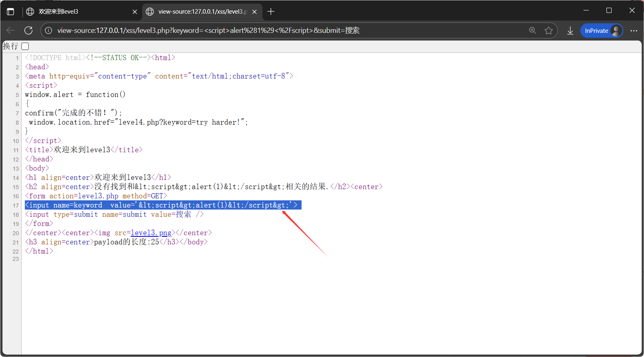Open the level3.png link
This screenshot has width=644, height=357.
point(151,233)
